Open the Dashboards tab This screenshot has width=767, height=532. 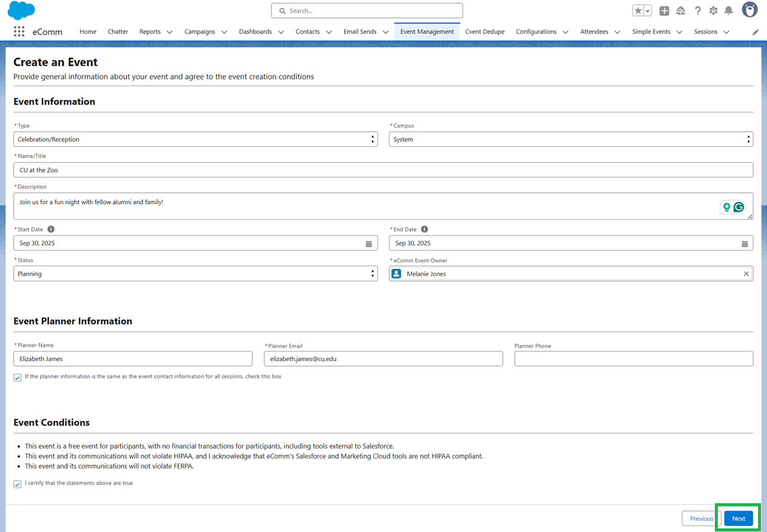pos(255,32)
